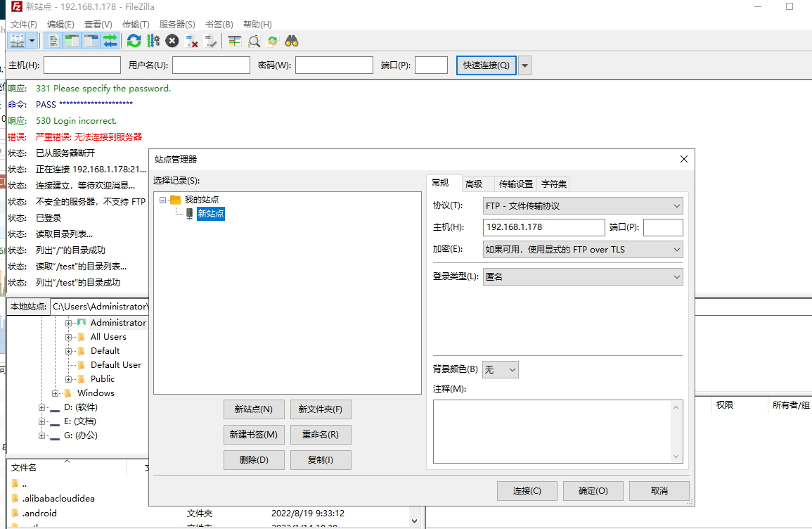Image resolution: width=812 pixels, height=529 pixels.
Task: Close the 站点管理器 dialog
Action: (x=683, y=159)
